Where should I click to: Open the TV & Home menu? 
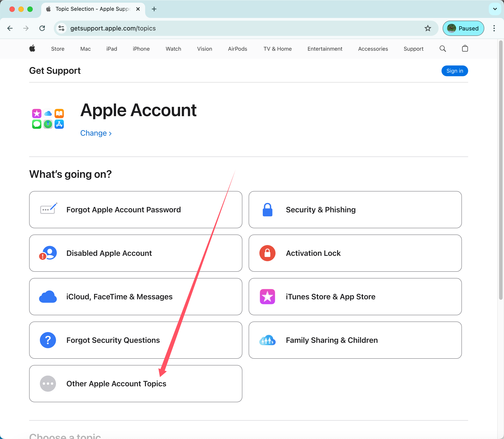coord(278,49)
